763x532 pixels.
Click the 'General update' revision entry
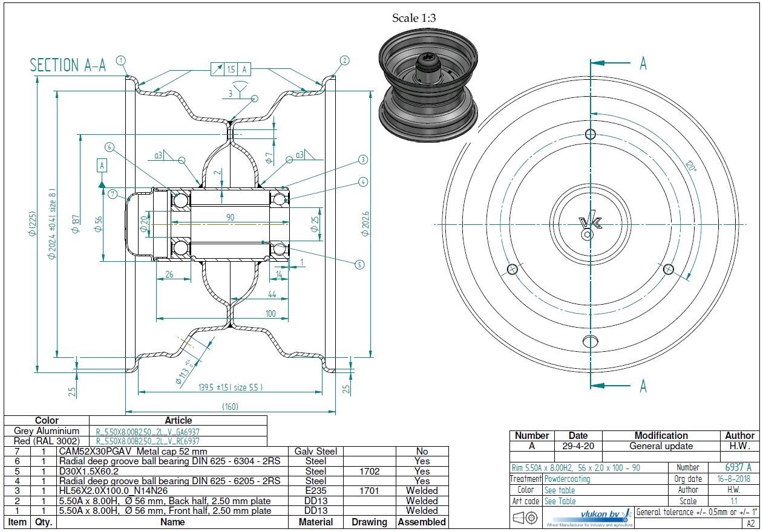[x=661, y=446]
